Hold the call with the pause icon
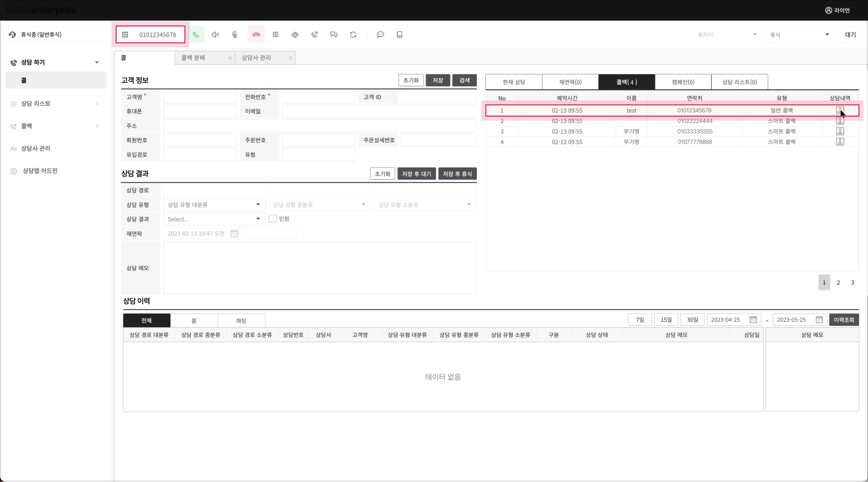This screenshot has width=868, height=482. tap(276, 35)
